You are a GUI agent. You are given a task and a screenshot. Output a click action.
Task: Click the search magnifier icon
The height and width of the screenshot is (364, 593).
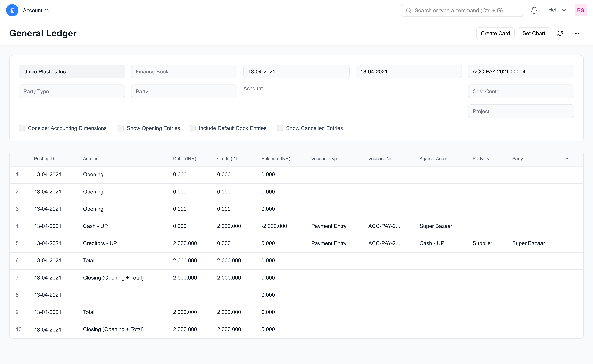tap(408, 10)
